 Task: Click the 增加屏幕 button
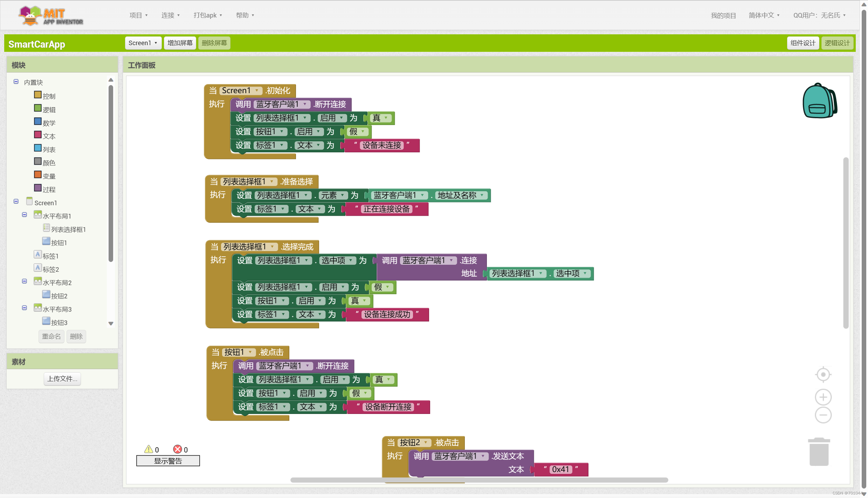pos(180,43)
